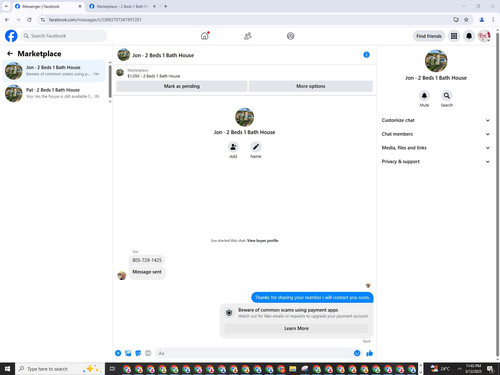Image resolution: width=500 pixels, height=375 pixels.
Task: Open the Facebook menu grid icon
Action: coord(454,36)
